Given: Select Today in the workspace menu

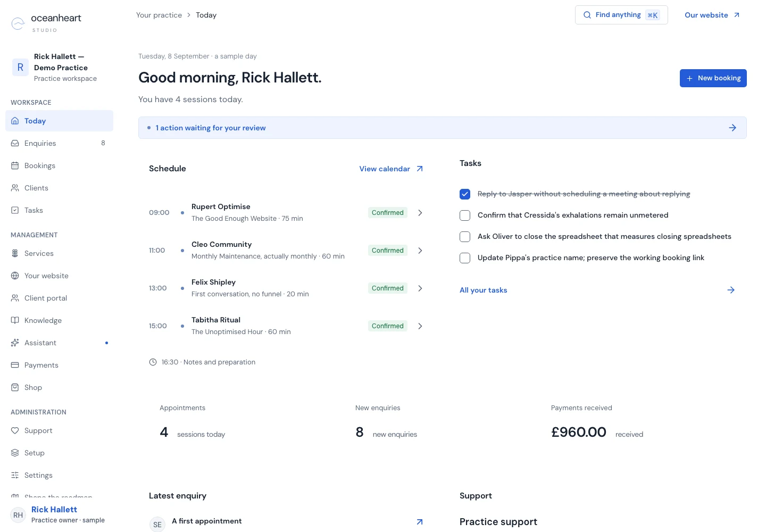Looking at the screenshot, I should (x=59, y=121).
